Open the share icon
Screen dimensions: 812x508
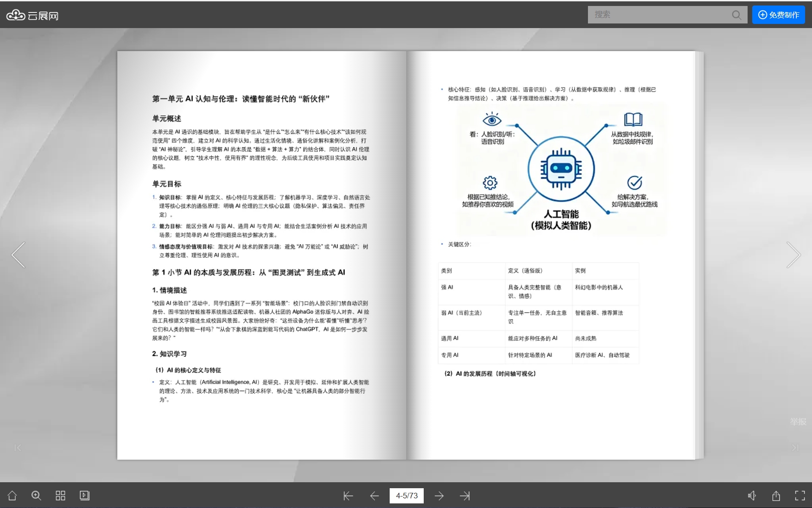776,496
